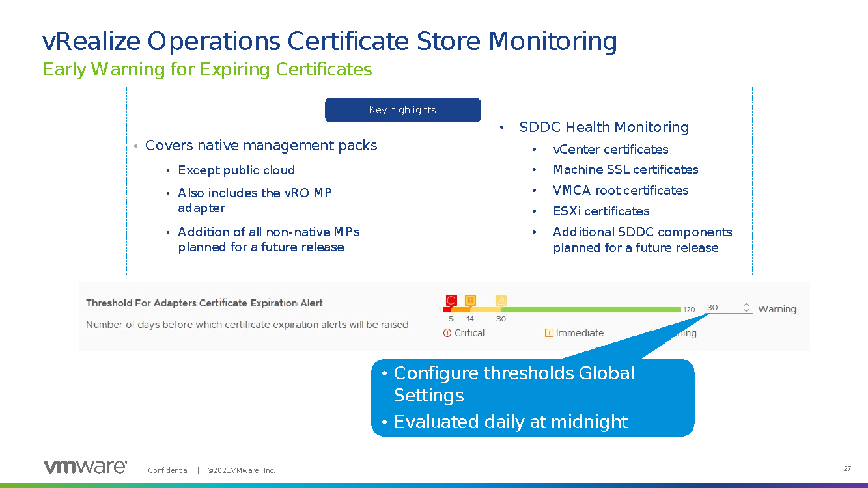Click the Critical legend icon below slider

pyautogui.click(x=447, y=333)
